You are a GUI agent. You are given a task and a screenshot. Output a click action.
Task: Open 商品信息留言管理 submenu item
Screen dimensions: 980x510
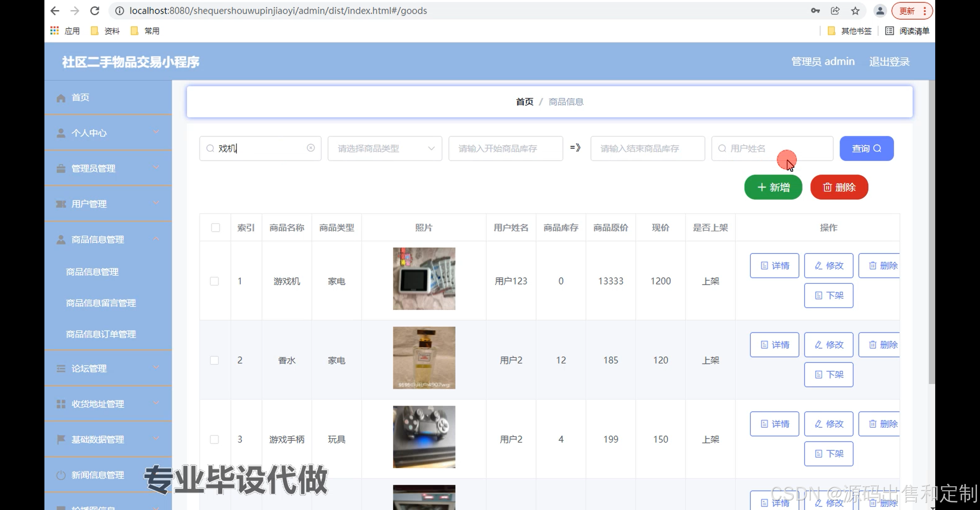(101, 303)
